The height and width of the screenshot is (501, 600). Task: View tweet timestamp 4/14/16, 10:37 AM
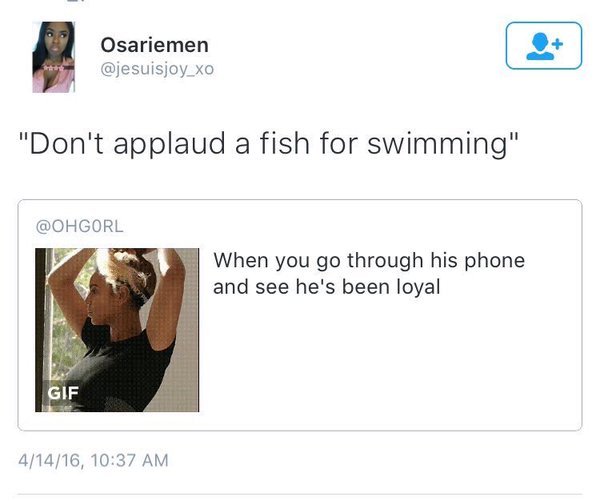pos(93,460)
